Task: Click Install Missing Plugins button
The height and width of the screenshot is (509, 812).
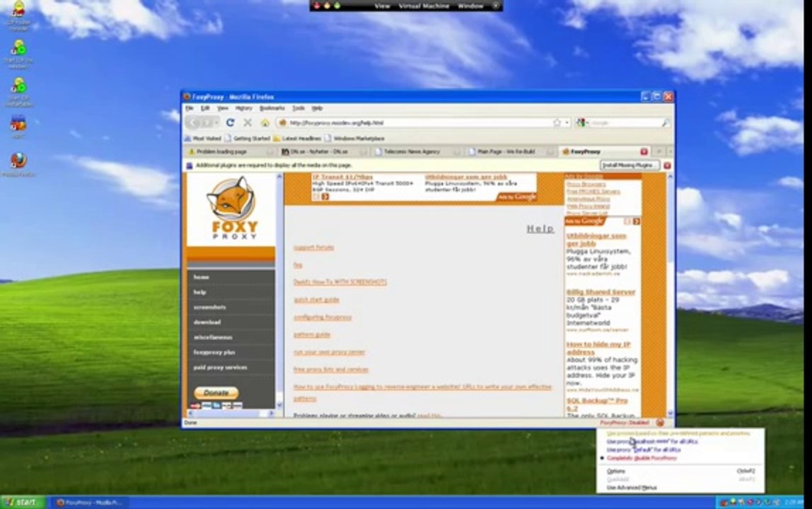Action: pos(630,165)
